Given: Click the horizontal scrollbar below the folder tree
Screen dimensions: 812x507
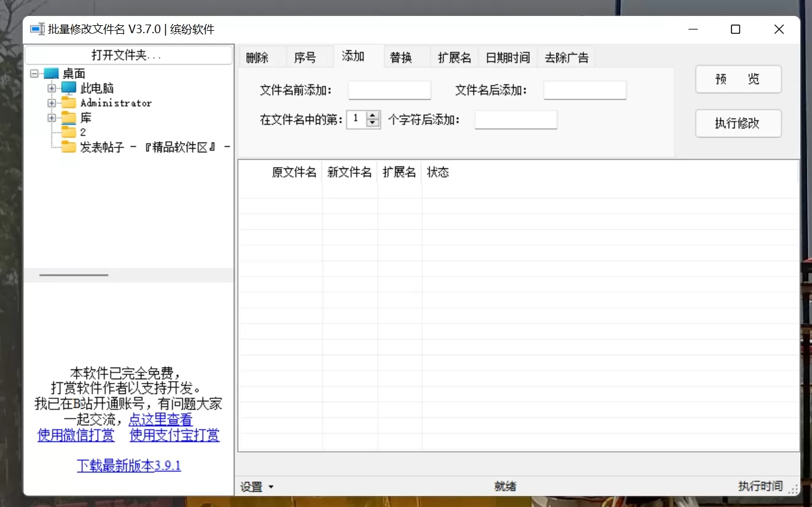Looking at the screenshot, I should (x=74, y=275).
